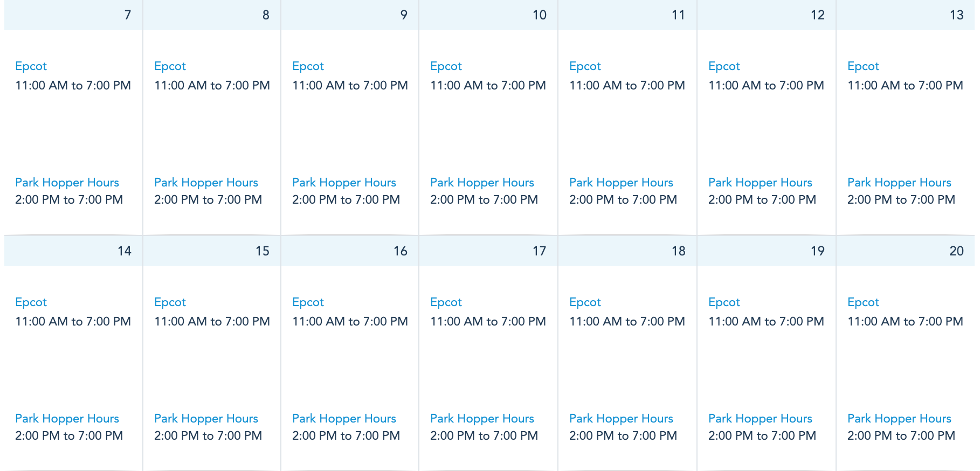Select the Epcot link on day 12
Image resolution: width=980 pixels, height=471 pixels.
pos(724,66)
